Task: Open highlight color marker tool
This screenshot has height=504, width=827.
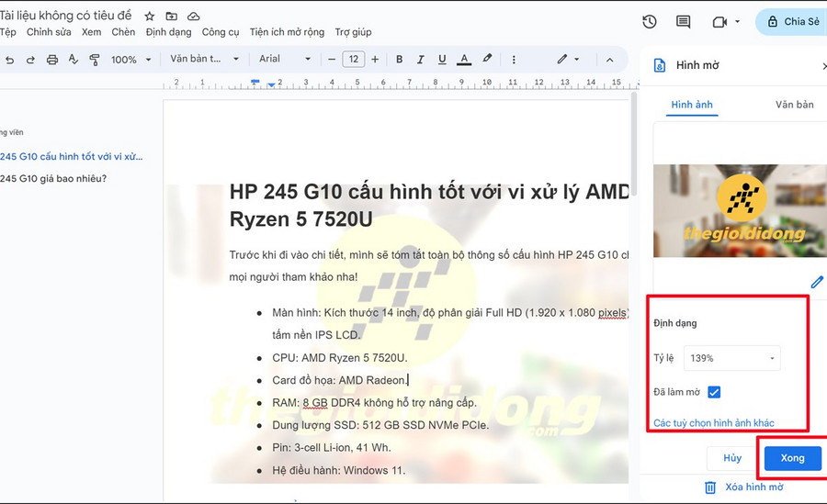Action: tap(487, 59)
